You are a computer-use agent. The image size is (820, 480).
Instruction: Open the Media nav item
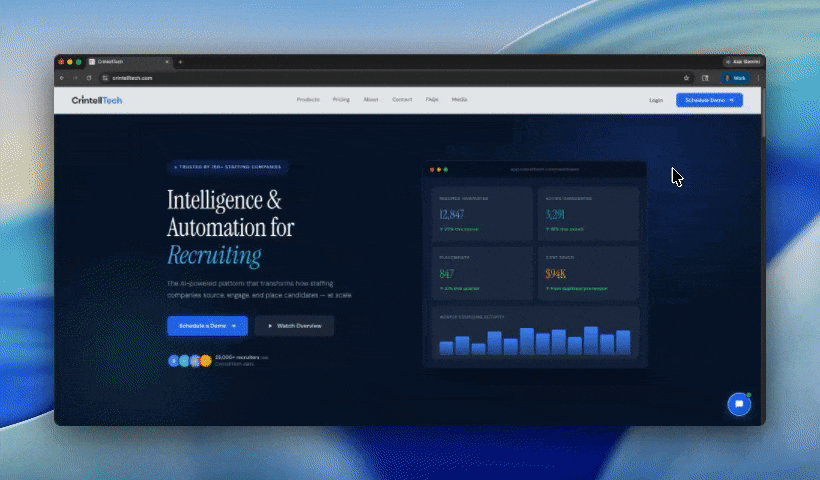point(459,99)
